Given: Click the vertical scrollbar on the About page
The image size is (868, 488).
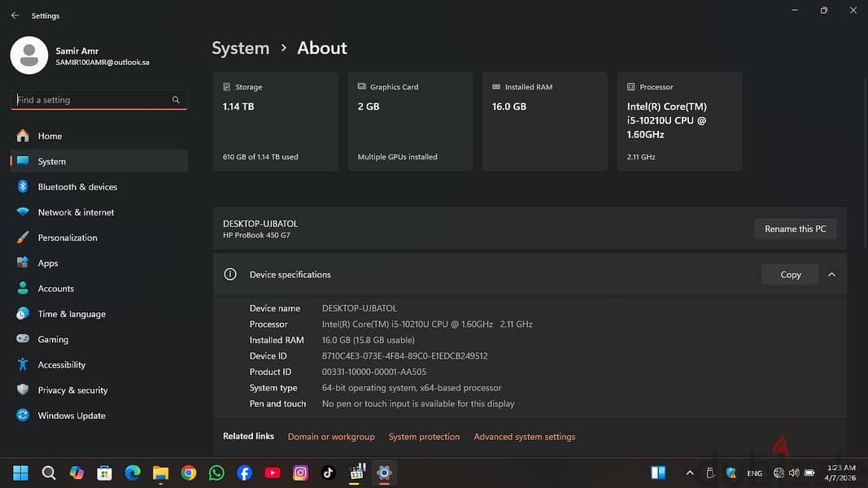Looking at the screenshot, I should click(865, 163).
